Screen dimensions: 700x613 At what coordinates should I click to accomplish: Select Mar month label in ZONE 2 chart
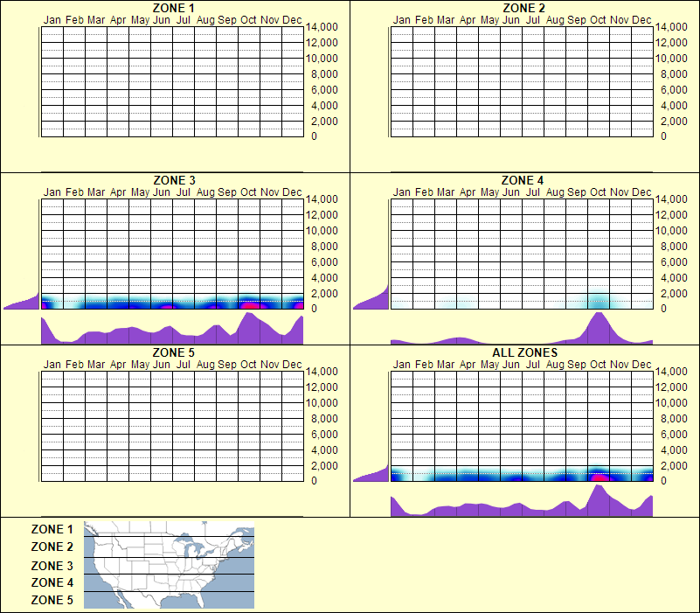pos(446,20)
